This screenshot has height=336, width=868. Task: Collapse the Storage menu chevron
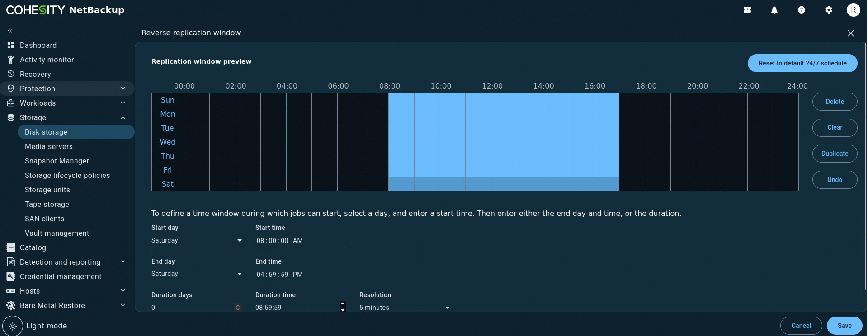[x=123, y=117]
